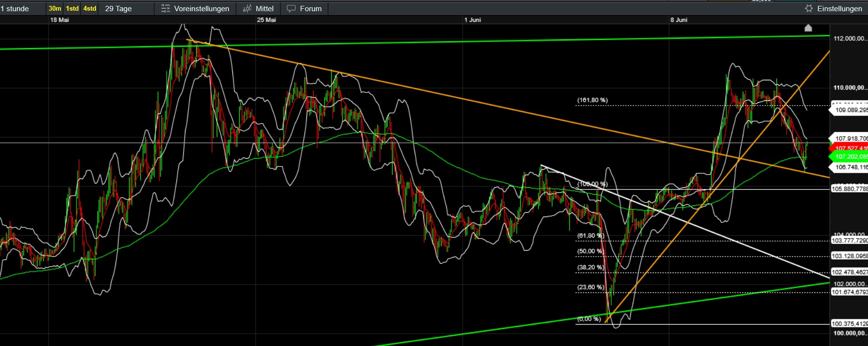The height and width of the screenshot is (346, 868).
Task: Select the green 107.202 price label
Action: click(x=849, y=157)
